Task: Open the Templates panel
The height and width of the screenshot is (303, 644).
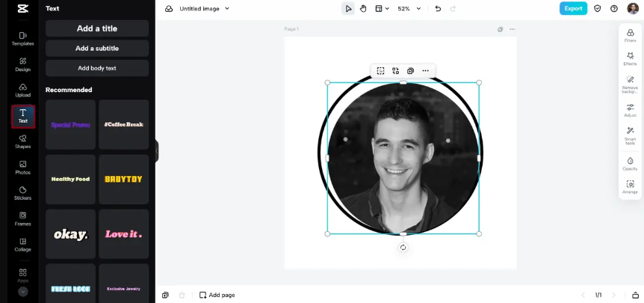Action: [23, 39]
